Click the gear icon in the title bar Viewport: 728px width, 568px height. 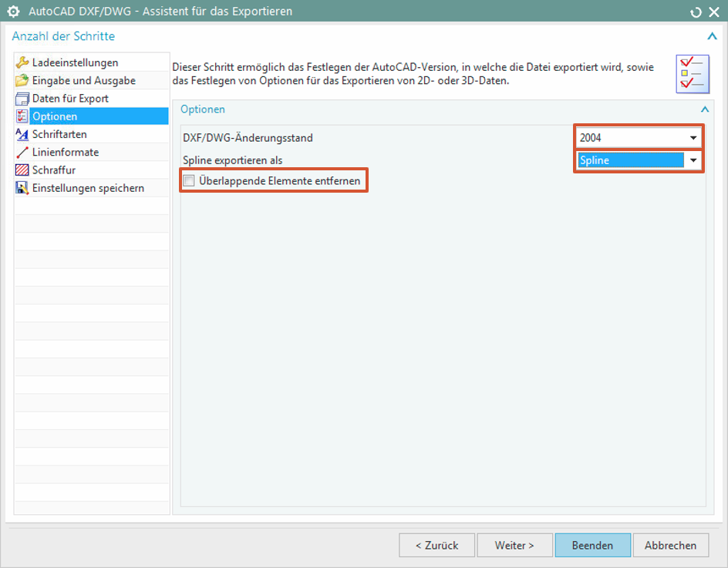(x=13, y=12)
